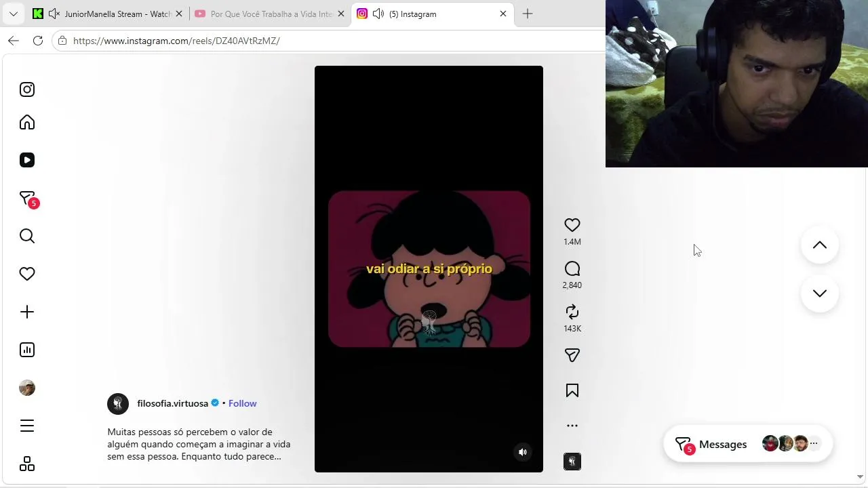This screenshot has width=868, height=488.
Task: Switch to the JuniorManella Stream tab
Action: click(108, 14)
